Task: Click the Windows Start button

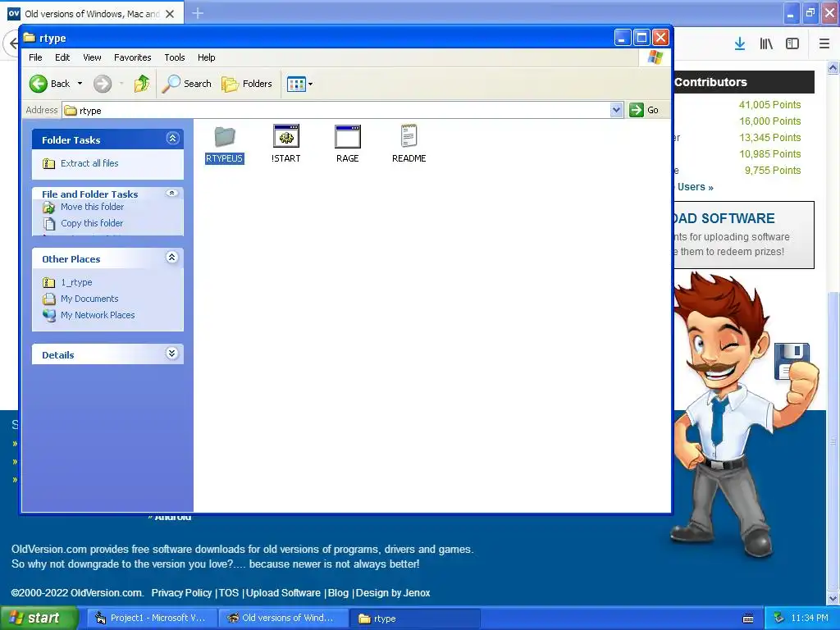Action: (x=39, y=619)
